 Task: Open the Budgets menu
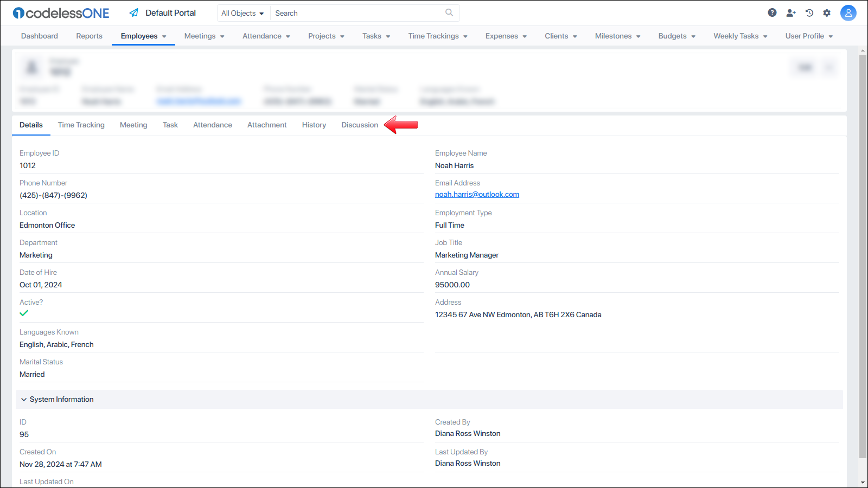(677, 36)
